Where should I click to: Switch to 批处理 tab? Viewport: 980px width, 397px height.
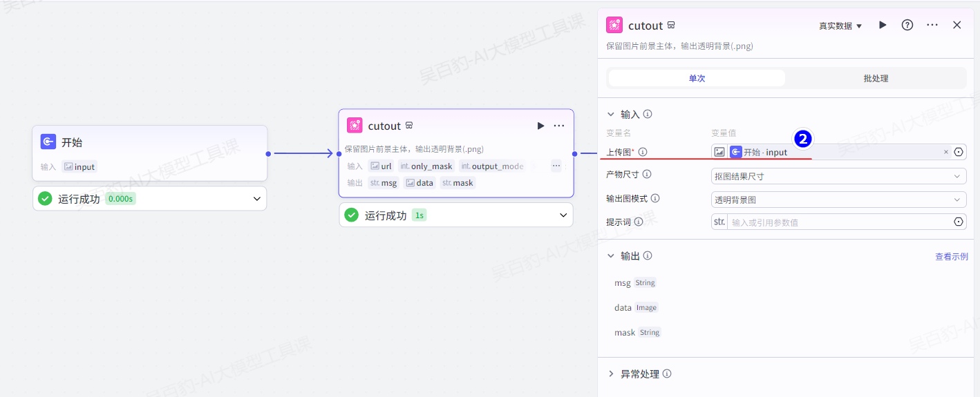tap(876, 78)
